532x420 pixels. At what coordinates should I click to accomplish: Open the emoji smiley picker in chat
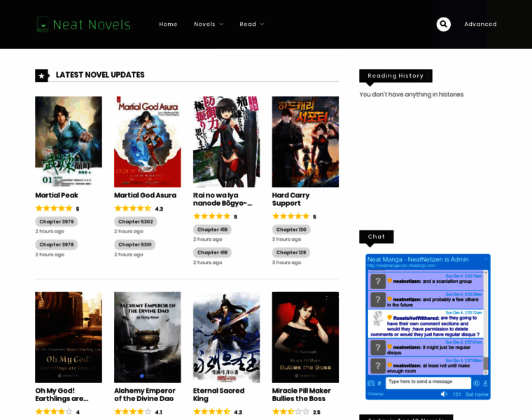[477, 383]
